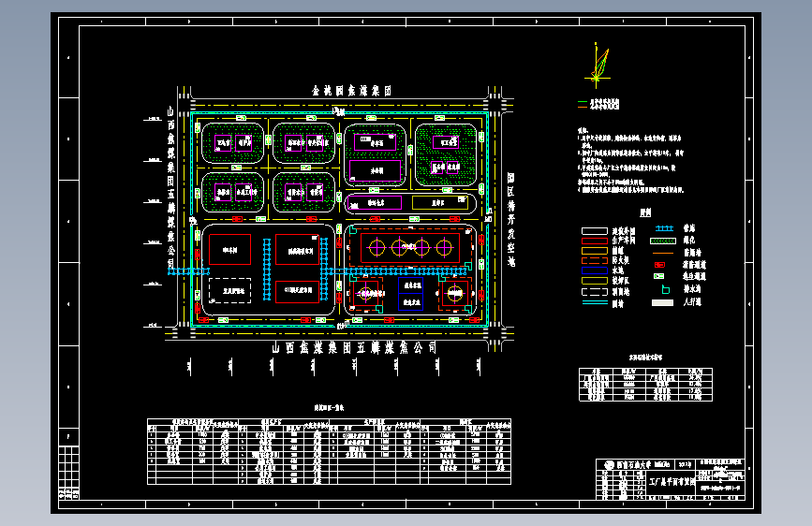The height and width of the screenshot is (526, 812).
Task: Select the blue rectangle legend symbol for 水池
Action: coord(595,270)
